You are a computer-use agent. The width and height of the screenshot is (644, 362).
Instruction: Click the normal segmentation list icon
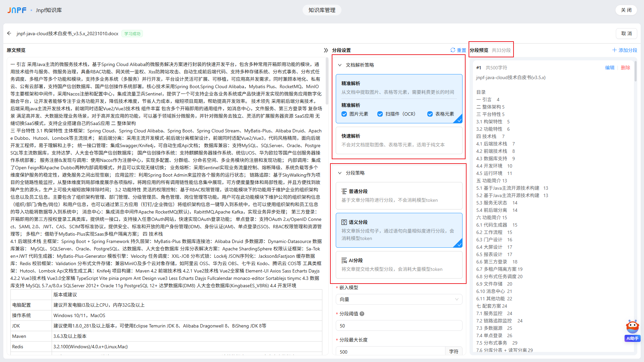tap(344, 191)
